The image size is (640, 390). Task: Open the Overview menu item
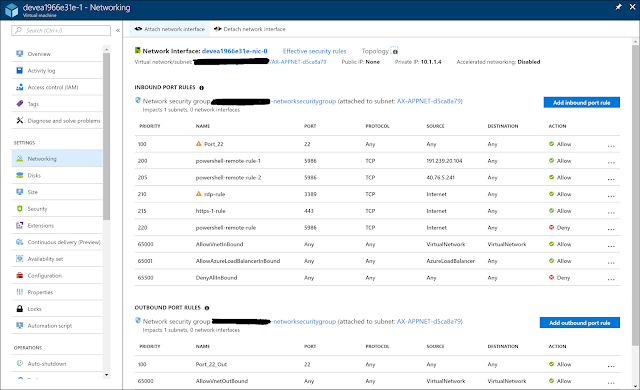[57, 53]
